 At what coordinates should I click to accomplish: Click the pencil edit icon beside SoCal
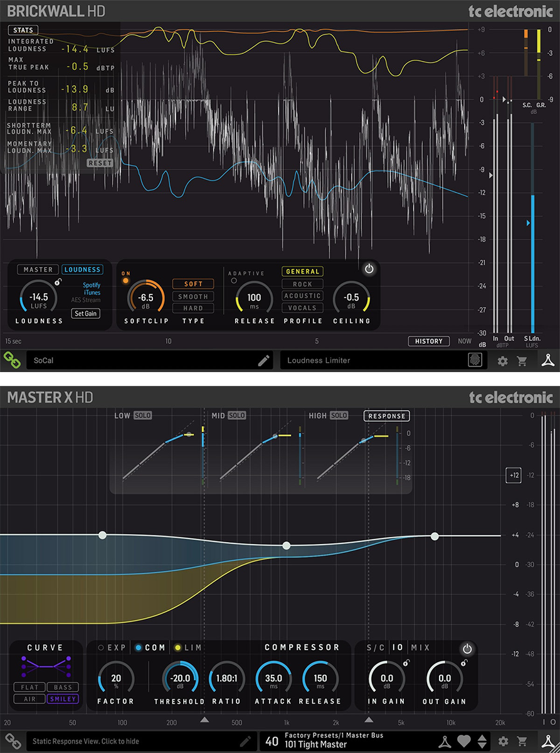[264, 360]
